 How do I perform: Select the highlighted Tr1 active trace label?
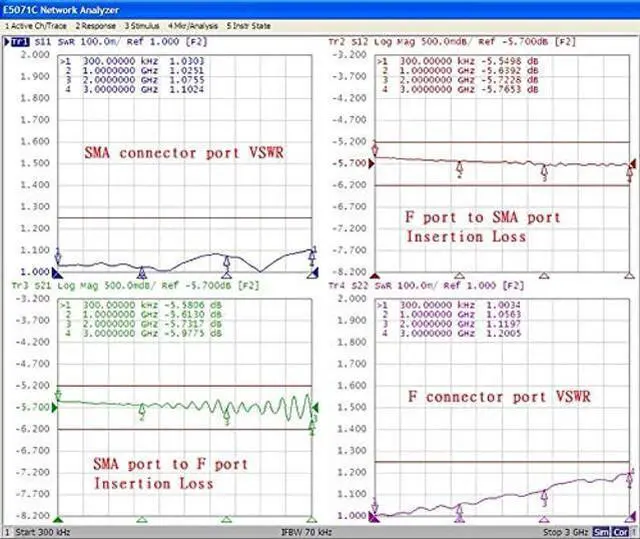20,42
